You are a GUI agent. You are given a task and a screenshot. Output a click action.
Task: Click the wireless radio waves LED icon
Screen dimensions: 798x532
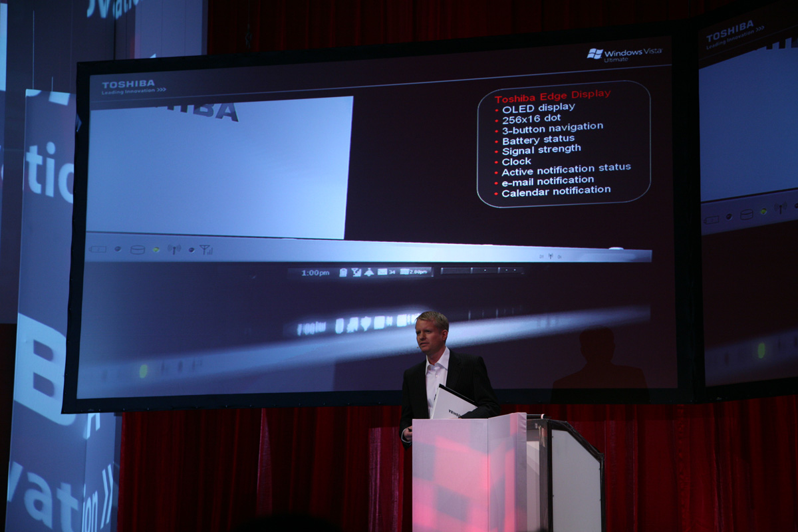tap(174, 249)
